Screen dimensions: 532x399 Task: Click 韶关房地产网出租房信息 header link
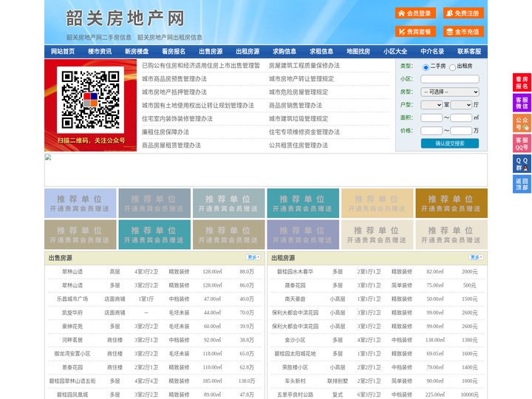click(x=170, y=38)
